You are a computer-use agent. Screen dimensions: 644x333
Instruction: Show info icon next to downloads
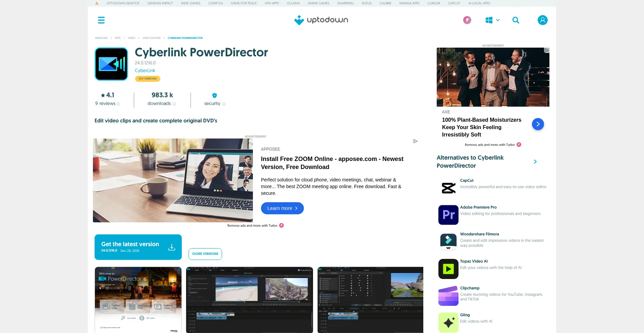point(174,104)
